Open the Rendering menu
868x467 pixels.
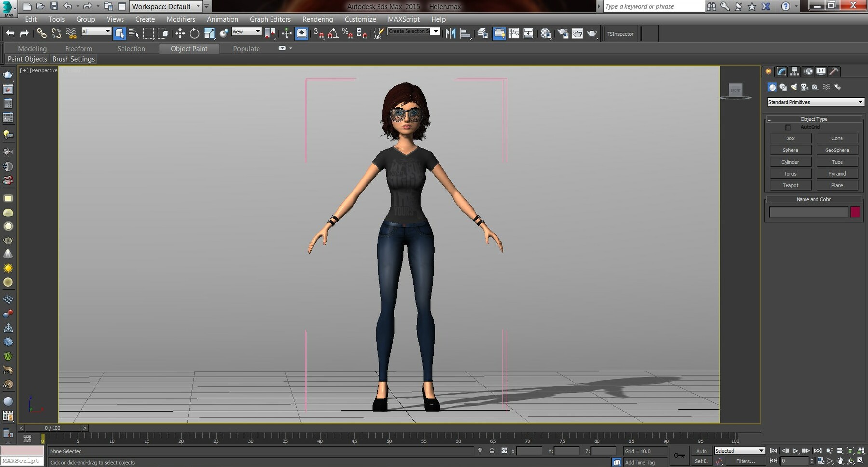[x=318, y=19]
